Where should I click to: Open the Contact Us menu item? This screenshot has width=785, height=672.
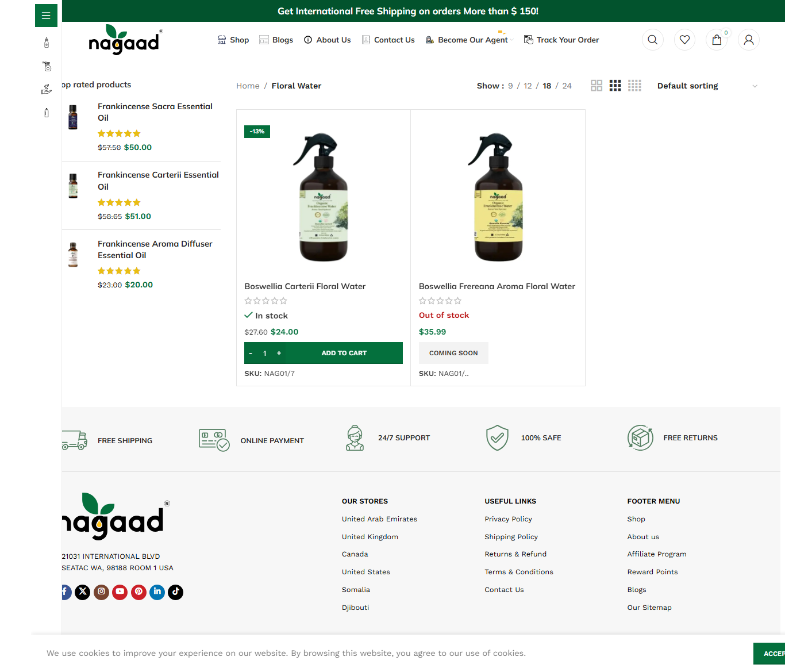[x=388, y=40]
